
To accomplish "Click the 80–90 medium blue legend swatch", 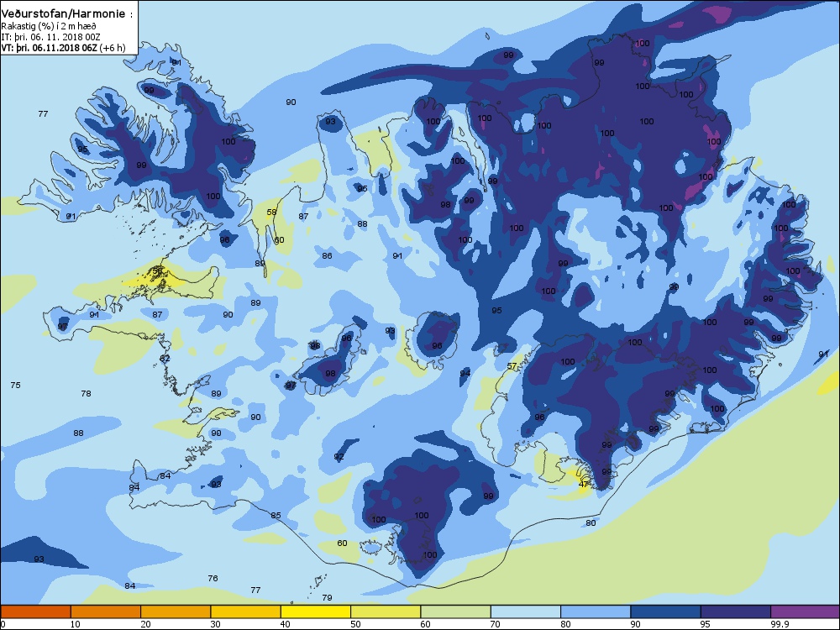I will [596, 612].
